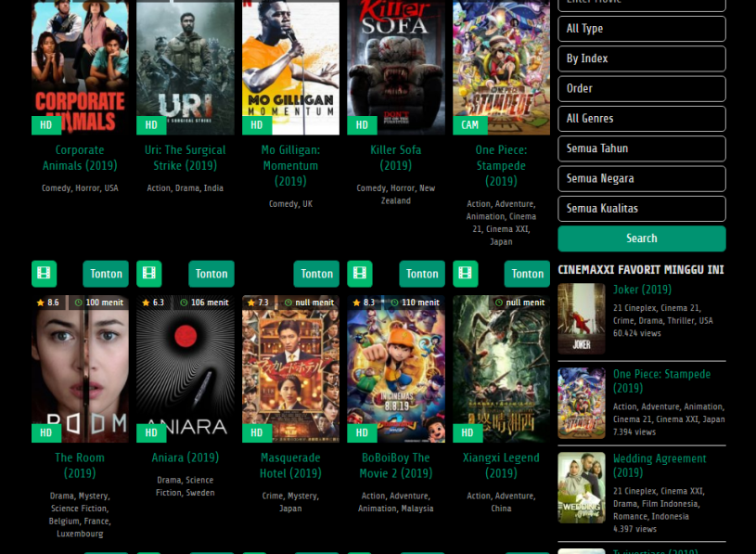756x554 pixels.
Task: Open Aniara (2019) title link
Action: (186, 457)
